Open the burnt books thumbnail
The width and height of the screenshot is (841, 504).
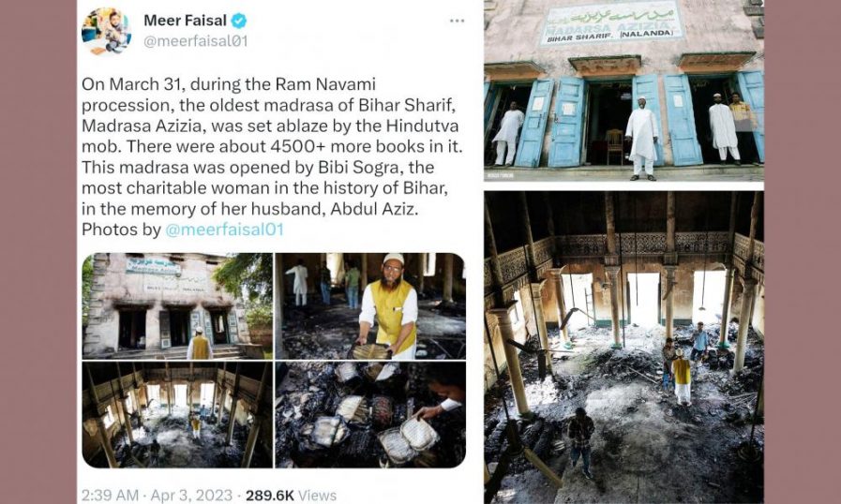pyautogui.click(x=370, y=415)
